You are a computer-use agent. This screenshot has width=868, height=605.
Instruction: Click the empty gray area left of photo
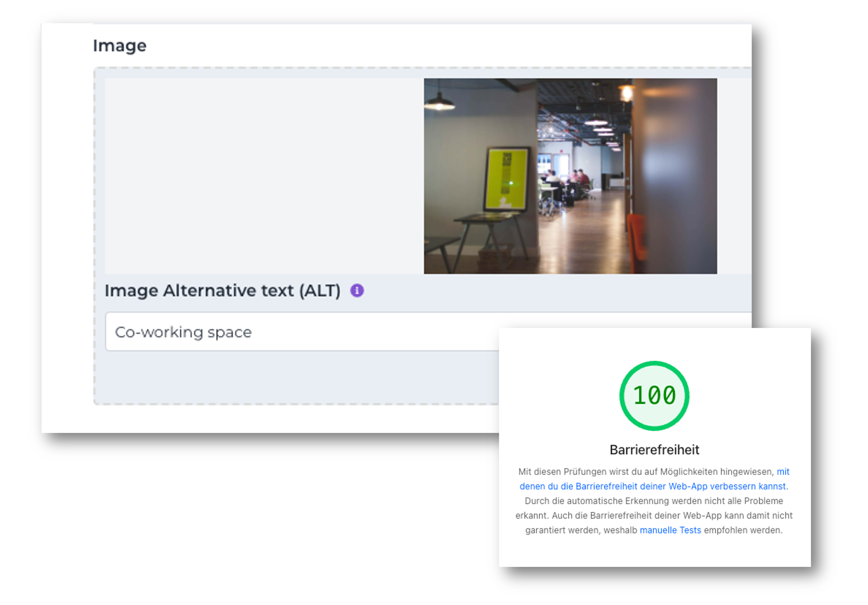coord(264,176)
